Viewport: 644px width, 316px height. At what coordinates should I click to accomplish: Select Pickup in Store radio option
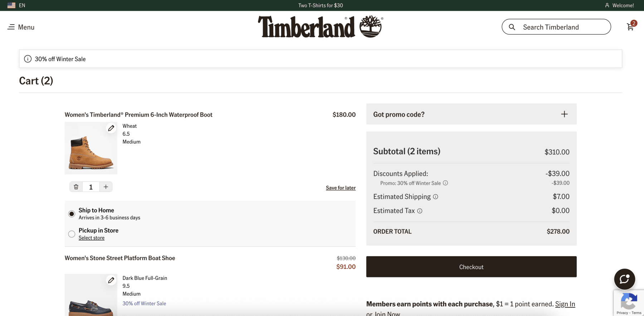72,234
